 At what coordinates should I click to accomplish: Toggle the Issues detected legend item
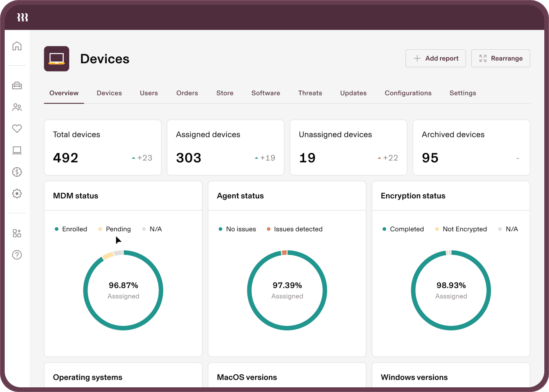point(294,229)
